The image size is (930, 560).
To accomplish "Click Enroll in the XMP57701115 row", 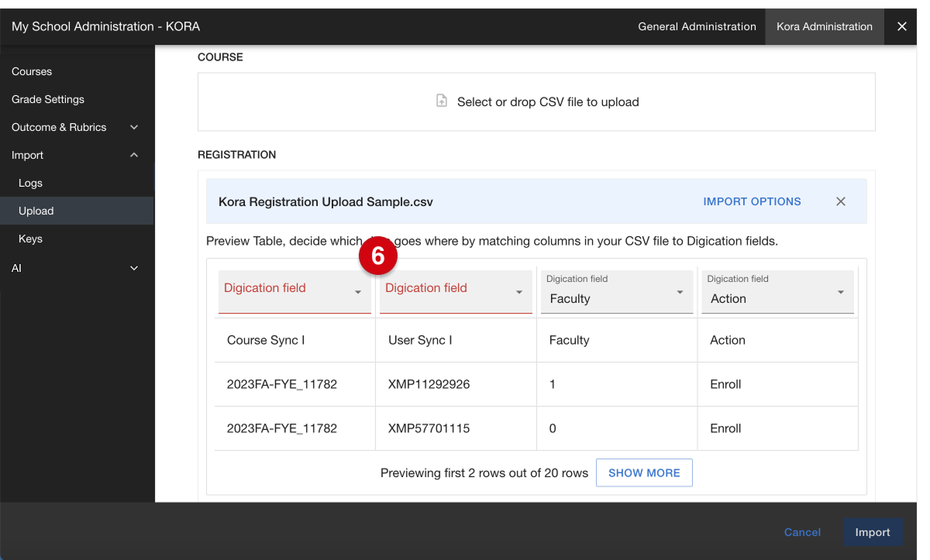I will coord(778,428).
